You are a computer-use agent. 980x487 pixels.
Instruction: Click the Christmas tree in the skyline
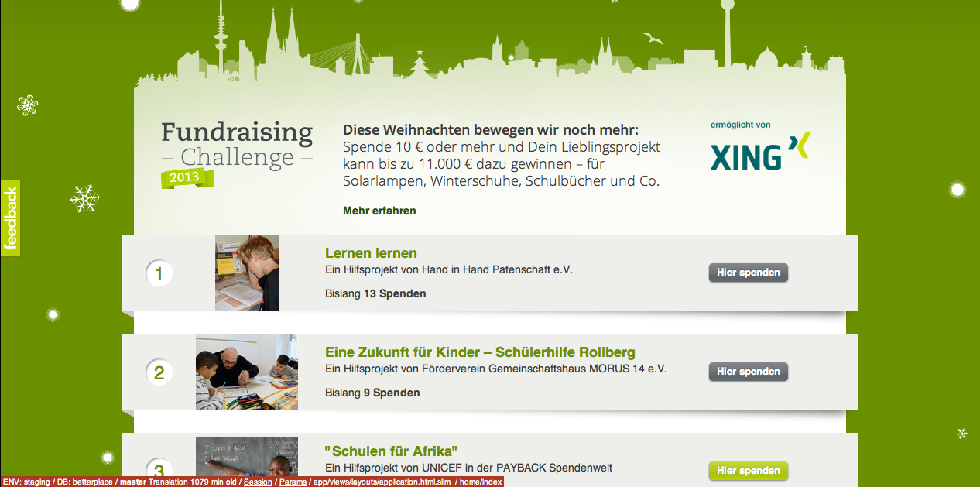pyautogui.click(x=420, y=64)
